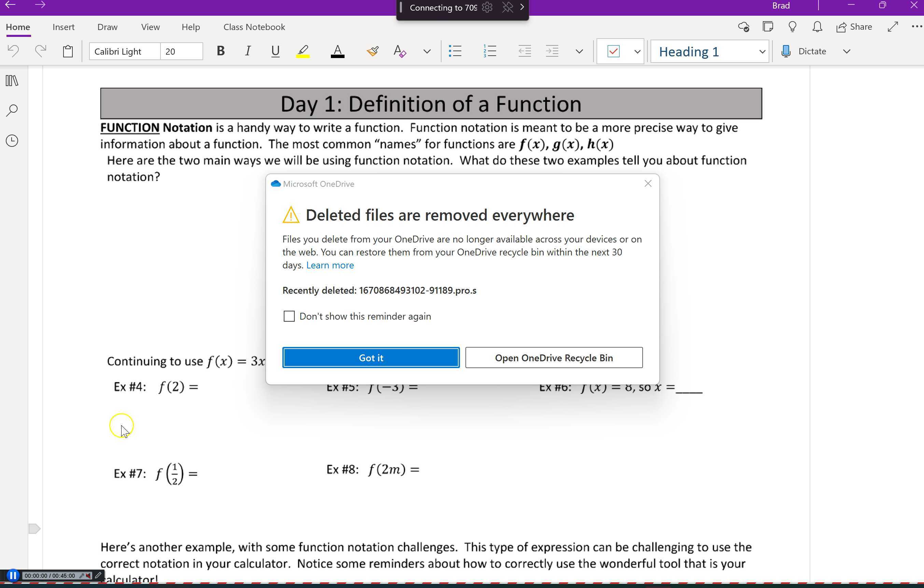The width and height of the screenshot is (924, 588).
Task: Click the Got it button
Action: pyautogui.click(x=370, y=357)
